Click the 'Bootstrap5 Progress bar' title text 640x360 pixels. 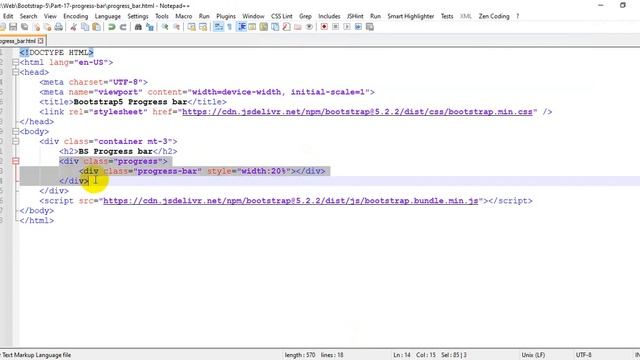coord(130,102)
